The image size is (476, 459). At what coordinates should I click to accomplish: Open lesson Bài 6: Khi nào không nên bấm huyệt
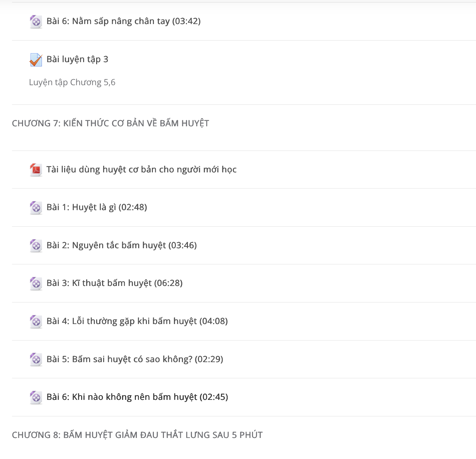tap(137, 397)
